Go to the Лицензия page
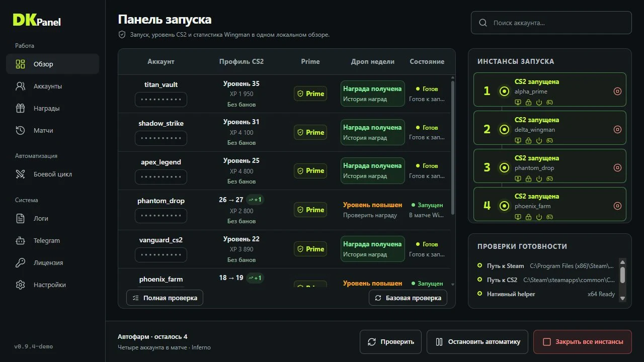Image resolution: width=644 pixels, height=362 pixels. point(53,262)
